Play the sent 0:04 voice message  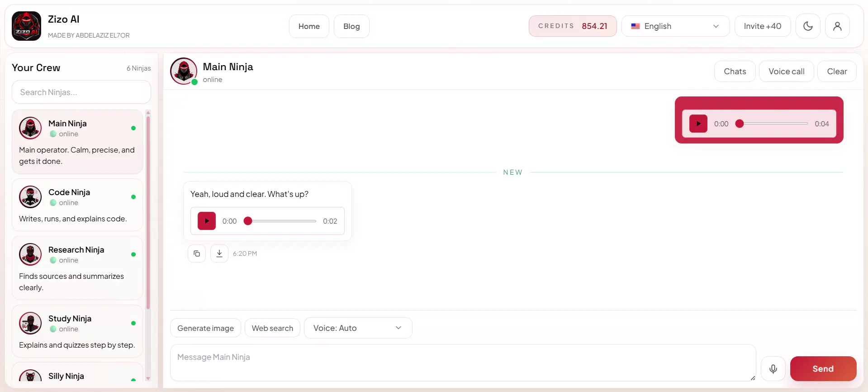click(698, 124)
